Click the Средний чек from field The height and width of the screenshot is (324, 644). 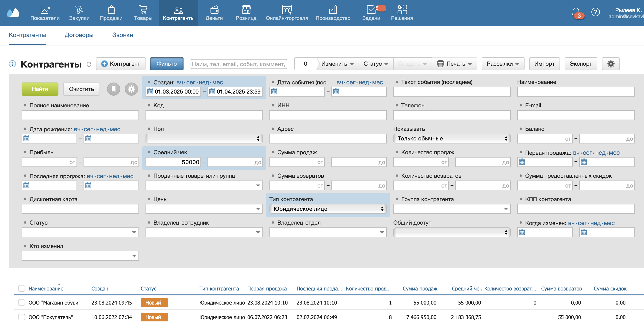(x=173, y=162)
